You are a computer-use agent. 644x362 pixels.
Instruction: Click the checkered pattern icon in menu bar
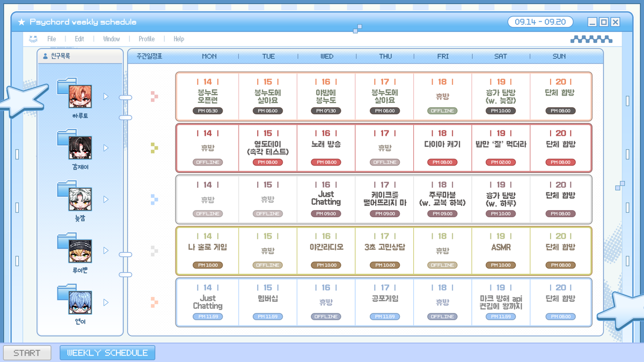click(x=591, y=39)
